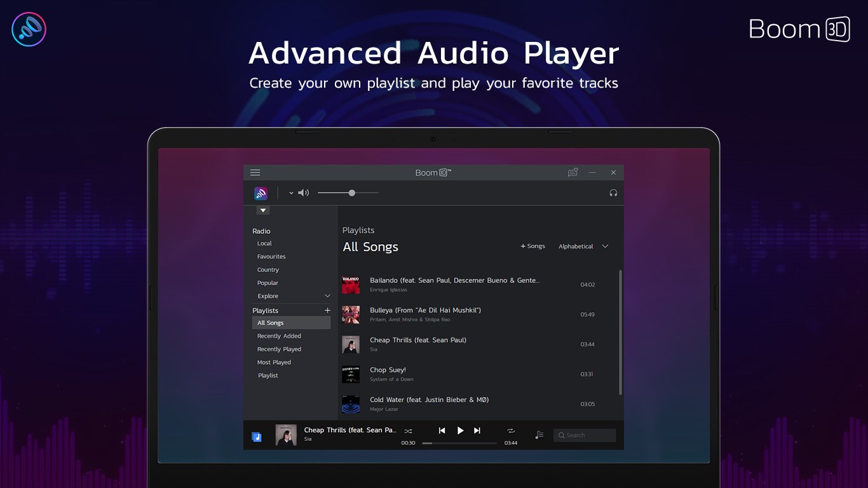Image resolution: width=868 pixels, height=488 pixels.
Task: Click the artist name Enrique Iglesias
Action: (x=388, y=290)
